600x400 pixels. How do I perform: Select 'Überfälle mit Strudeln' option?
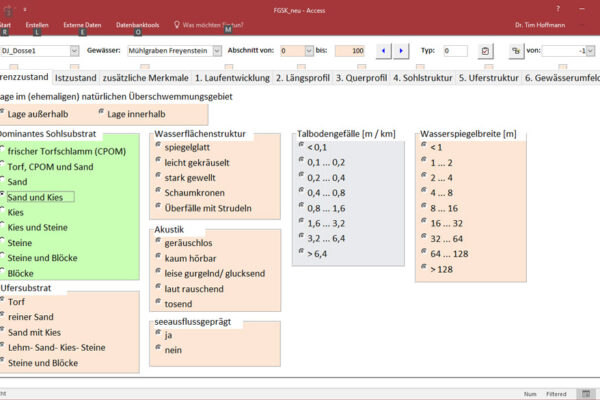pyautogui.click(x=204, y=208)
